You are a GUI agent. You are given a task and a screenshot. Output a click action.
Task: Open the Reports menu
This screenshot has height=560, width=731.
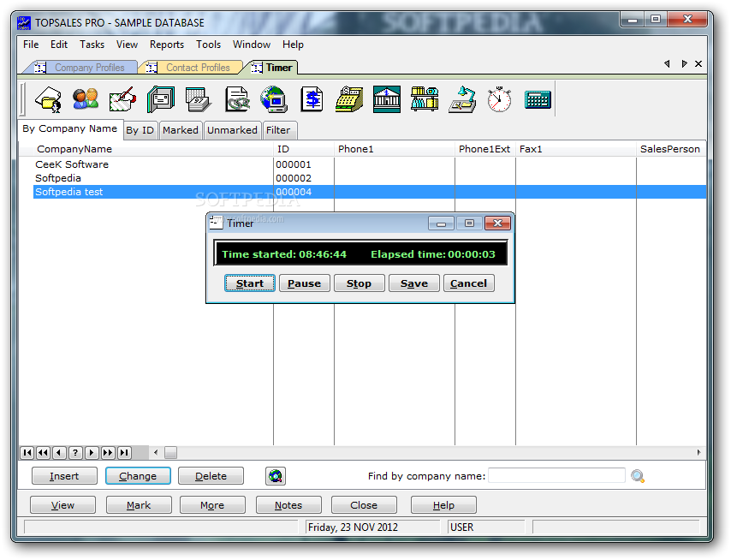[x=166, y=45]
